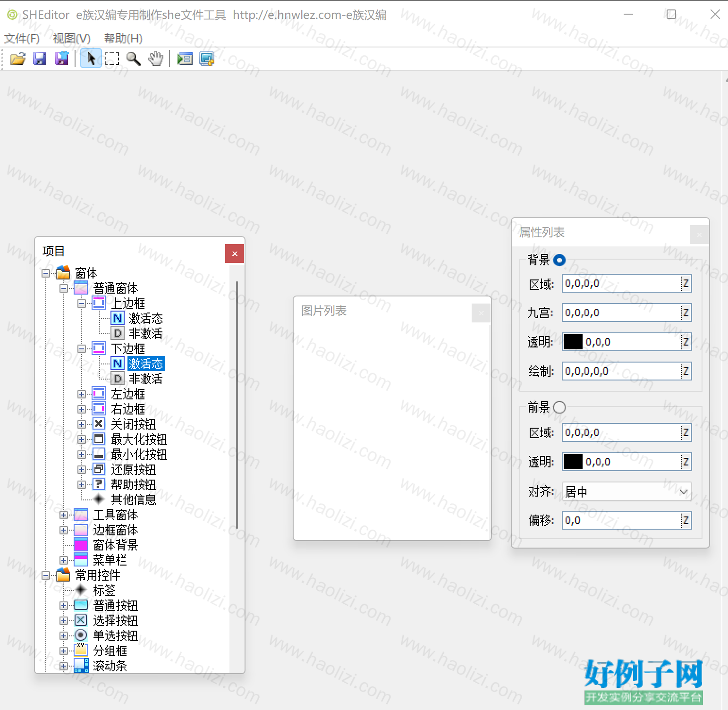Expand the 左边框 node
728x710 pixels.
click(x=82, y=394)
